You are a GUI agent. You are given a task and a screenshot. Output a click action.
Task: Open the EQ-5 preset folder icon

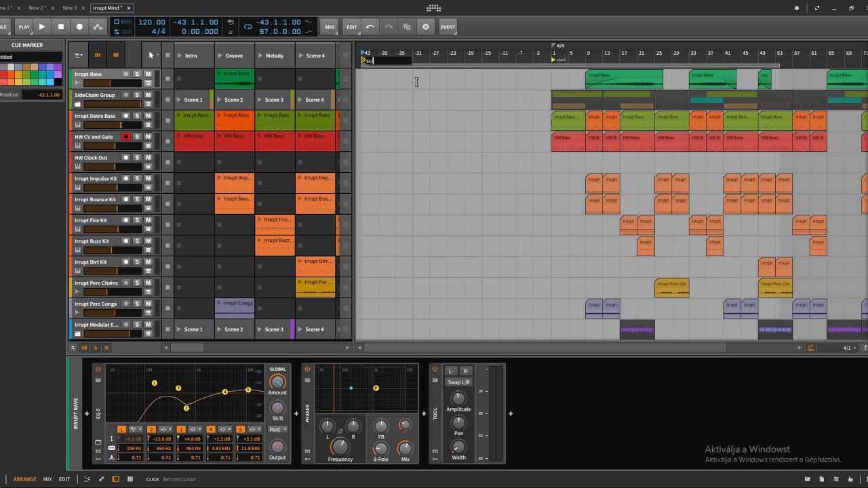tap(98, 380)
